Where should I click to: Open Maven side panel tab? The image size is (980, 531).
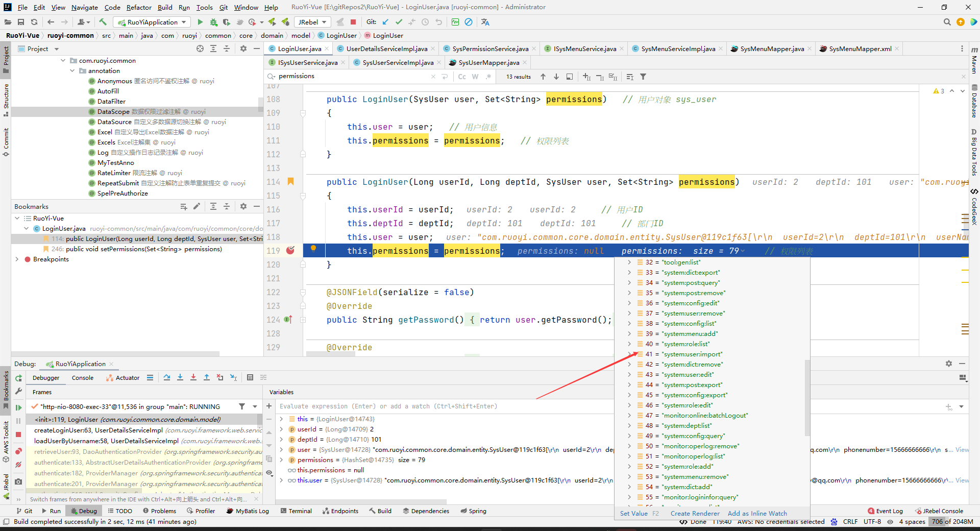click(x=974, y=60)
